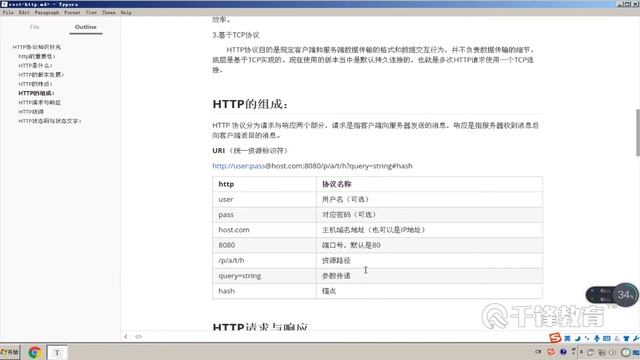The width and height of the screenshot is (640, 360).
Task: Open the Paragraph menu
Action: coord(47,13)
